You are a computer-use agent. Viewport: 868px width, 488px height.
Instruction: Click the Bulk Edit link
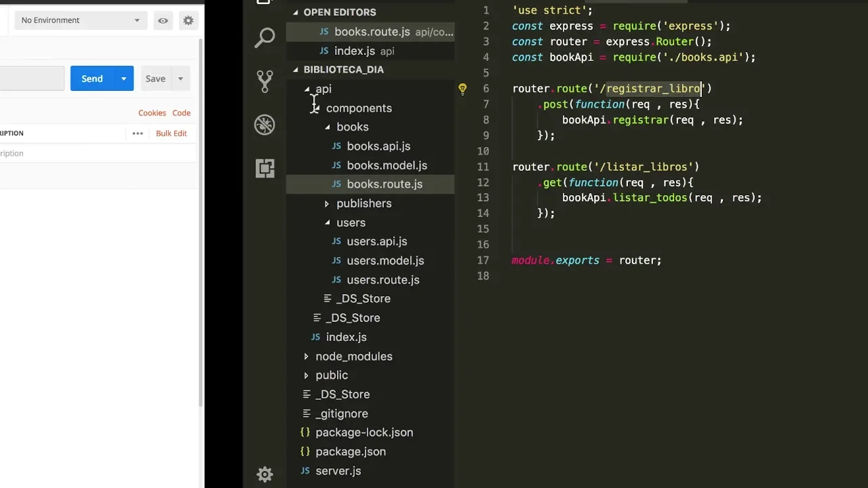click(171, 134)
